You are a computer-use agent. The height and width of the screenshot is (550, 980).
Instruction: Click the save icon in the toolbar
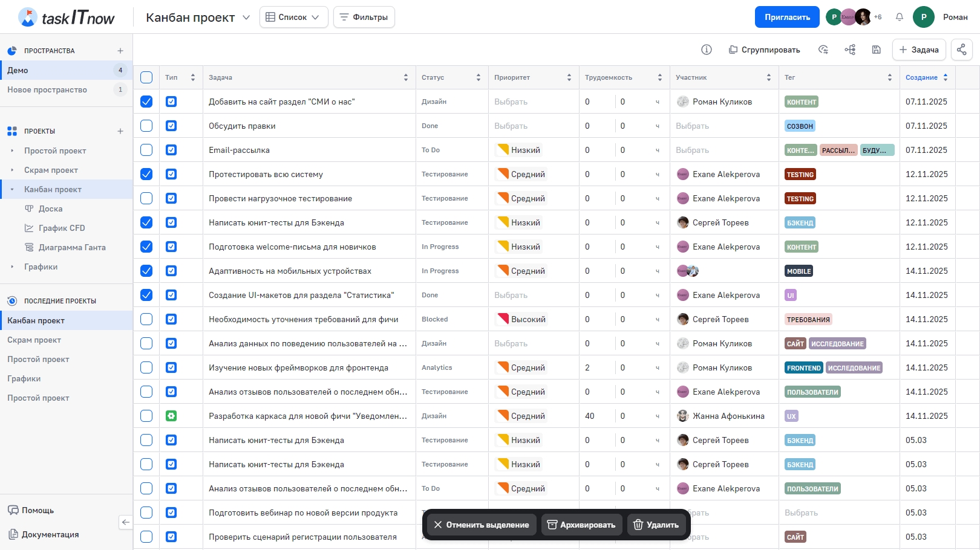876,50
